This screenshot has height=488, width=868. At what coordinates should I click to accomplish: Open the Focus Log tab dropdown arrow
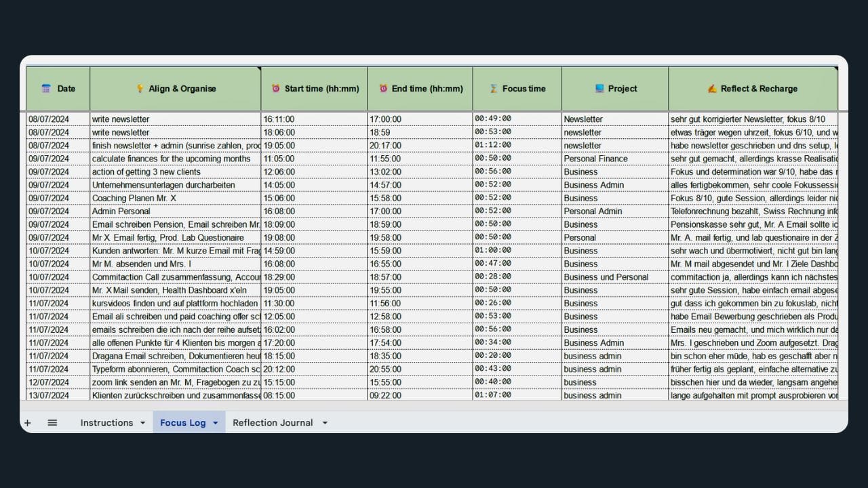point(216,423)
